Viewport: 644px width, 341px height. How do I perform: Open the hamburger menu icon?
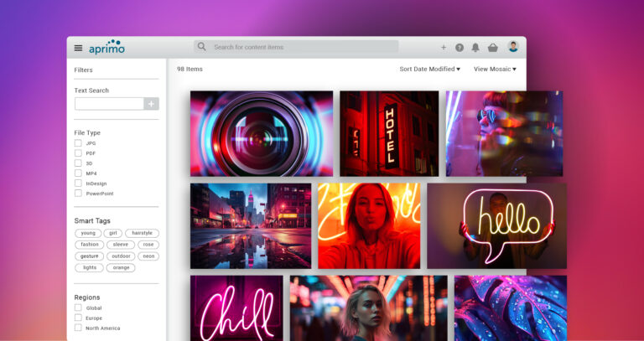(78, 48)
